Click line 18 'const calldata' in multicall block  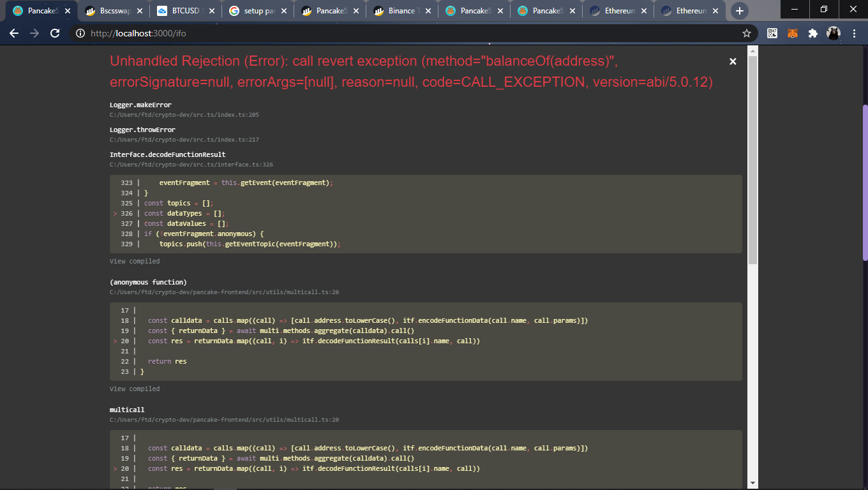pos(368,448)
